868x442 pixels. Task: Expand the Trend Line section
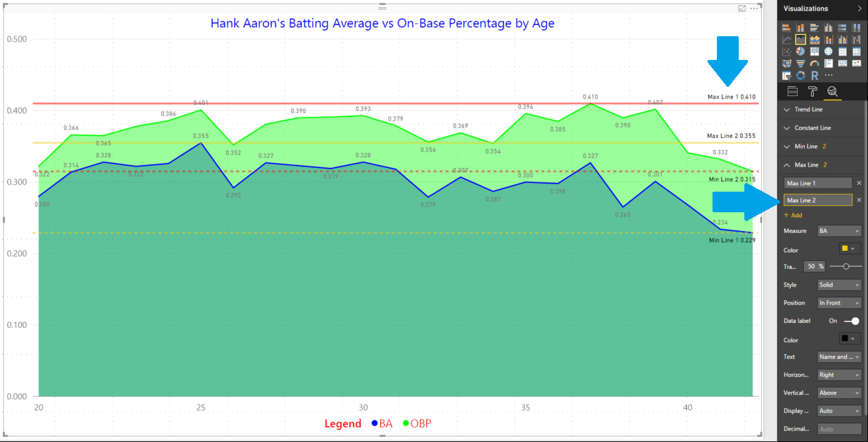pos(809,109)
